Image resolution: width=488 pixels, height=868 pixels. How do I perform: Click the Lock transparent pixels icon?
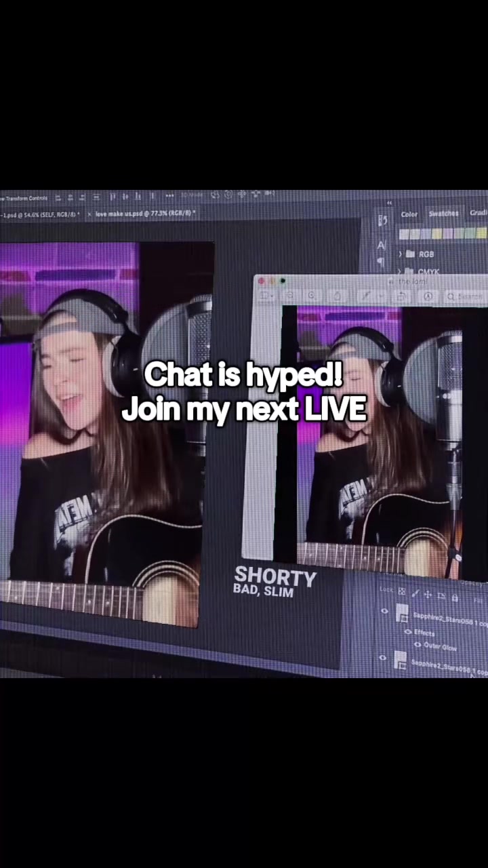[x=402, y=591]
